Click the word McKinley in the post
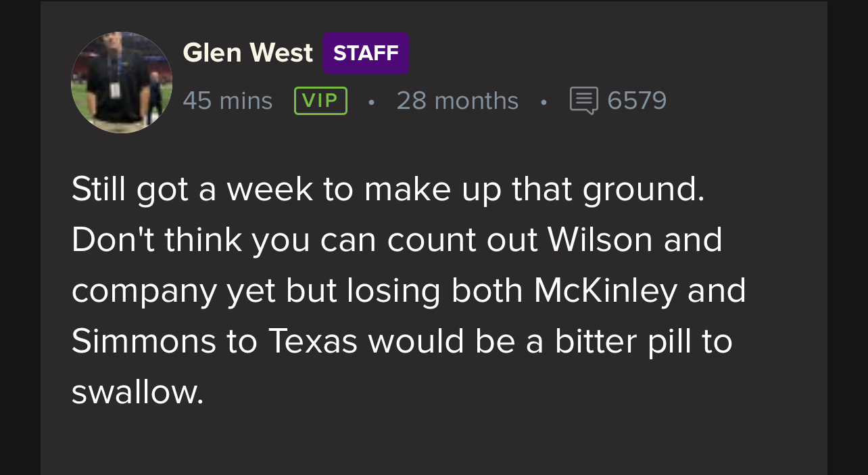The width and height of the screenshot is (868, 475). (605, 290)
